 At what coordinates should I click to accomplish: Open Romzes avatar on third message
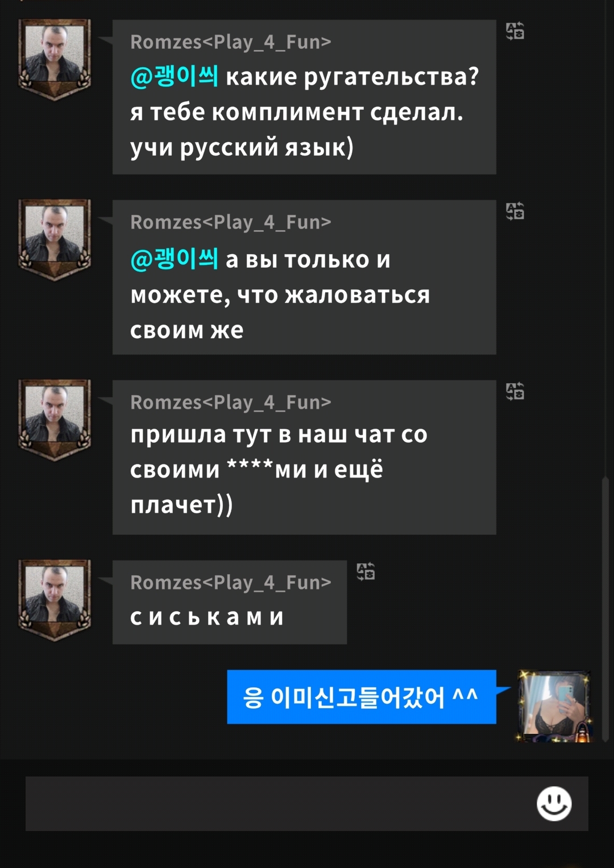55,420
